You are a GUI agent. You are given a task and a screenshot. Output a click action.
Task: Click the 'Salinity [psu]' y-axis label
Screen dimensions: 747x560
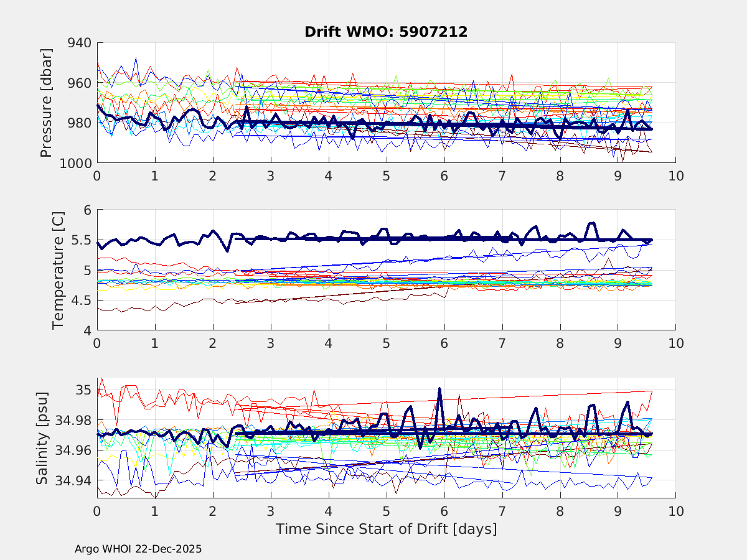[42, 437]
